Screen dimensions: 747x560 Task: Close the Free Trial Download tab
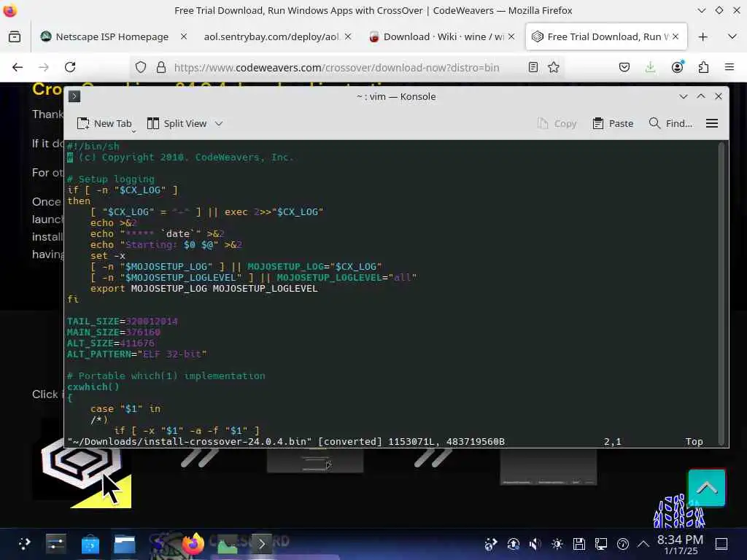(676, 36)
